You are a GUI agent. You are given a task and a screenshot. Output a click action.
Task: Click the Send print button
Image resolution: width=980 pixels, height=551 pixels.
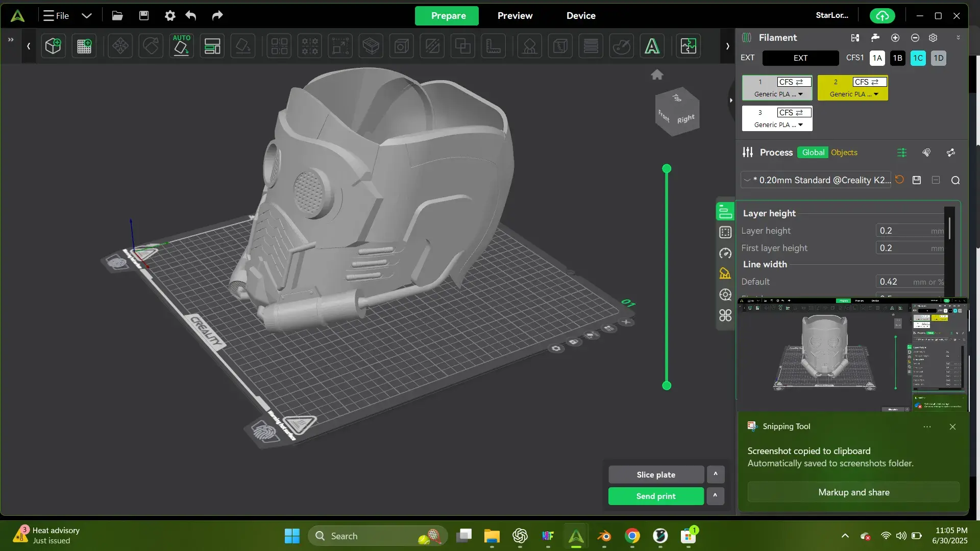click(656, 496)
